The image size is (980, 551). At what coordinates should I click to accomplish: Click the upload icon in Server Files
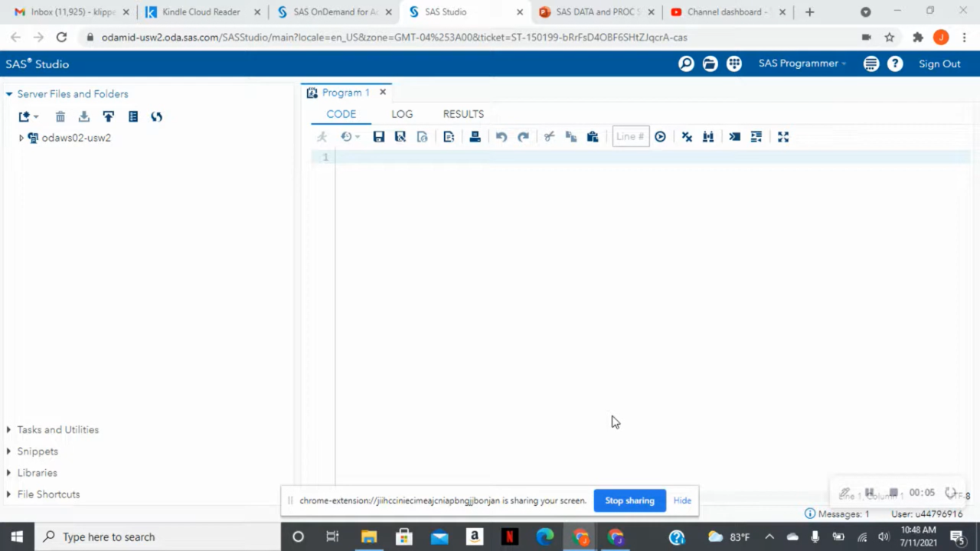109,116
